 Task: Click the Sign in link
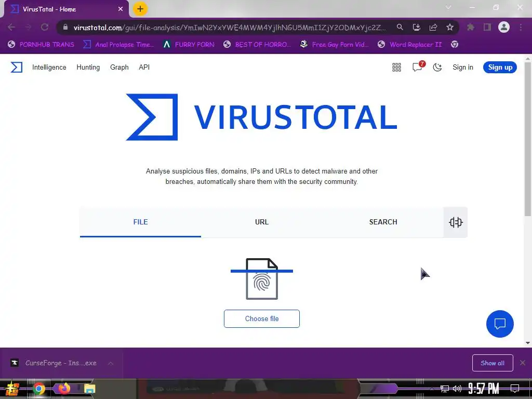click(463, 67)
